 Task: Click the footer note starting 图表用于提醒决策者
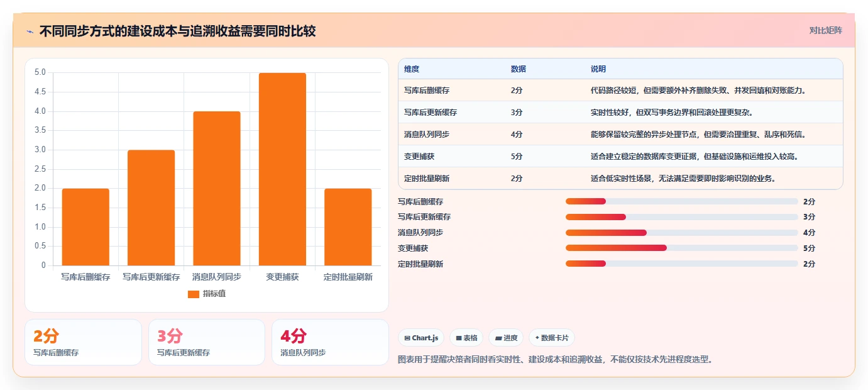[556, 360]
